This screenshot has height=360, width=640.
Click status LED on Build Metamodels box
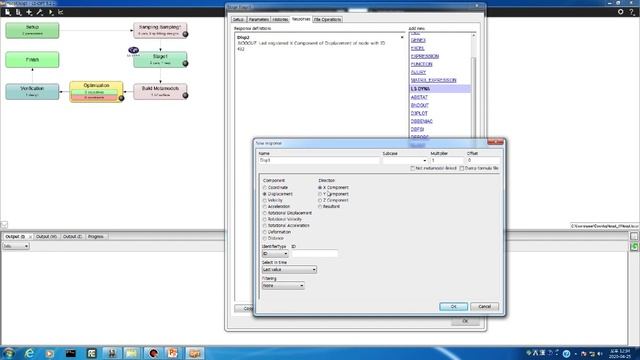pos(185,96)
